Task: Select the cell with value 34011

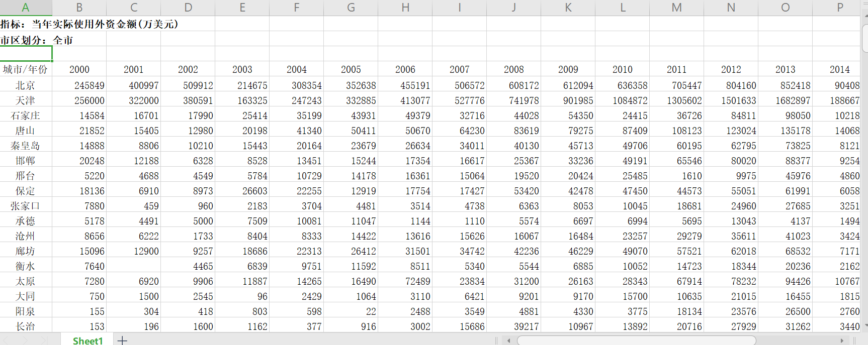Action: coord(460,146)
